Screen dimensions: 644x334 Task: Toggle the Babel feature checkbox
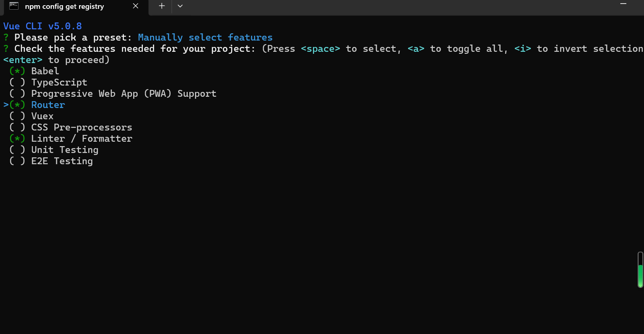pyautogui.click(x=17, y=71)
